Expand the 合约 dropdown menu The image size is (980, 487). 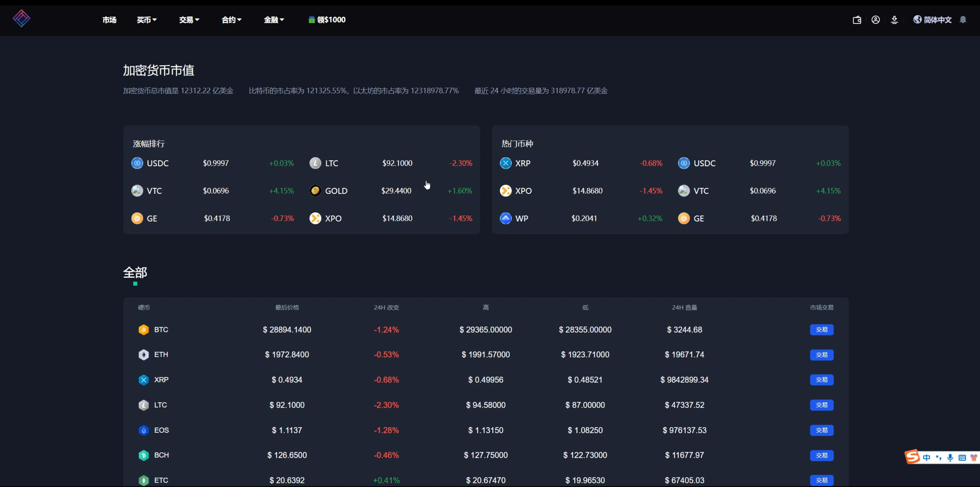point(231,20)
